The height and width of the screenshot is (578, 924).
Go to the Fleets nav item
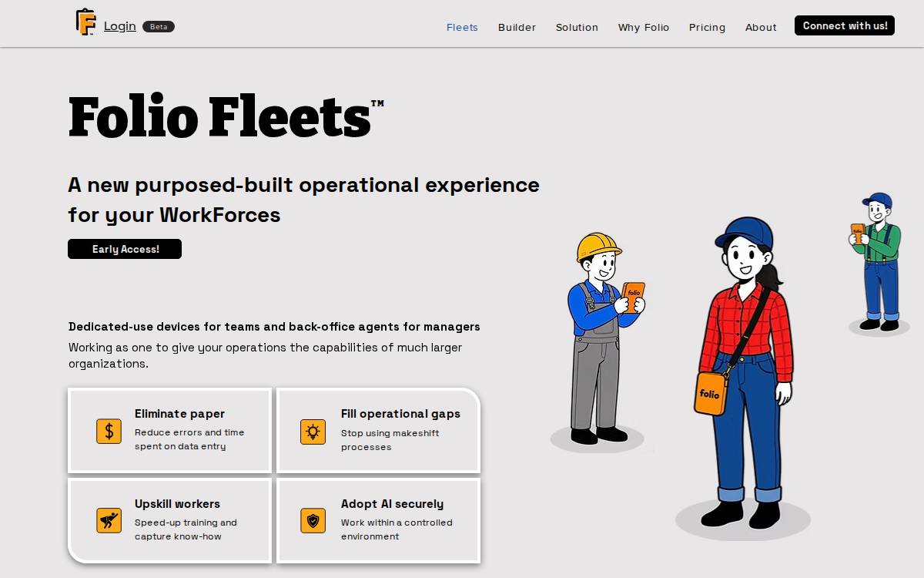(x=462, y=27)
